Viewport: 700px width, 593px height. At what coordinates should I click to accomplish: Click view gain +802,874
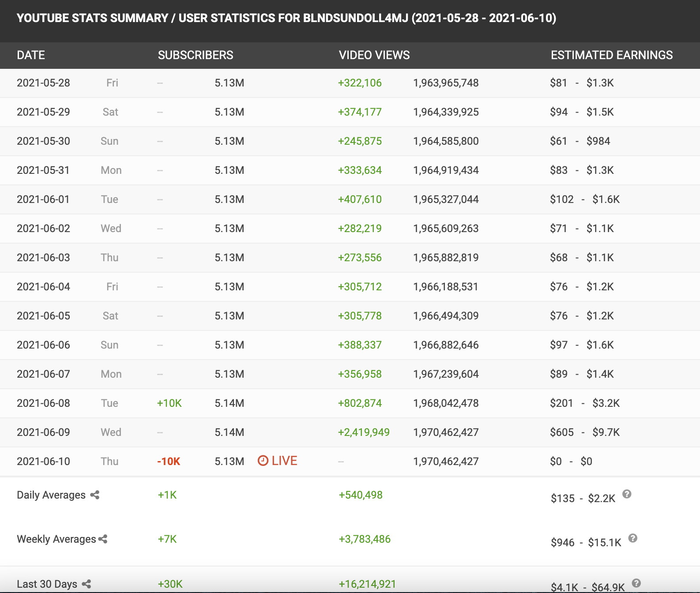(360, 403)
